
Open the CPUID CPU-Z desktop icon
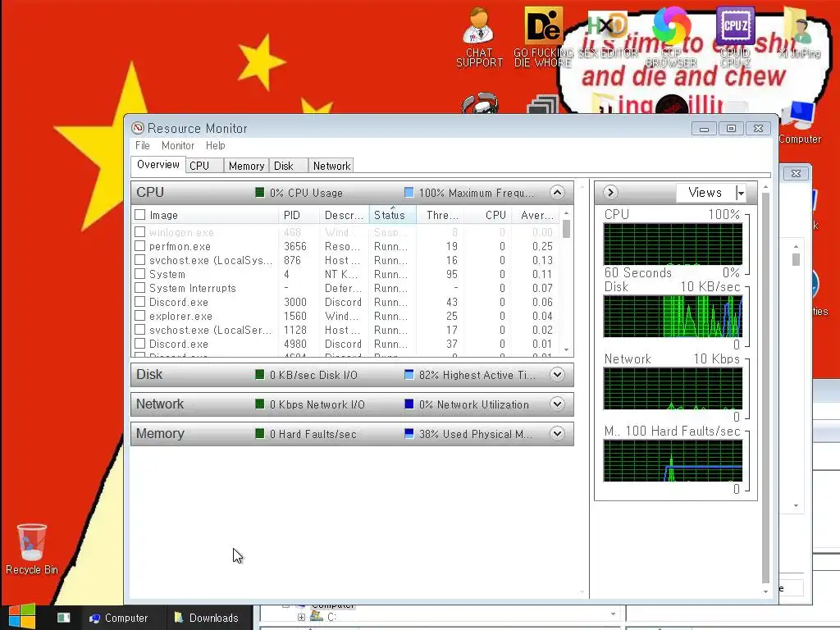[x=735, y=25]
